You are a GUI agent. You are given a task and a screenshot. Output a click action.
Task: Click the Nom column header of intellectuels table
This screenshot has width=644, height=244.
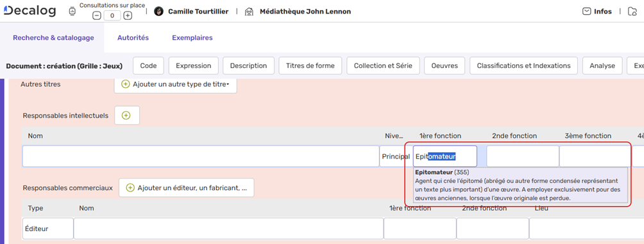35,135
